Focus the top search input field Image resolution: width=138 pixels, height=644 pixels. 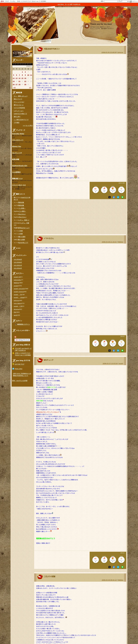coord(111,1)
